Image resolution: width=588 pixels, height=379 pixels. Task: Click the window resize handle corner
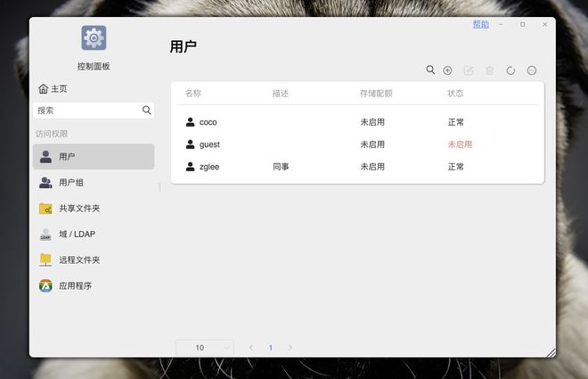pos(551,352)
